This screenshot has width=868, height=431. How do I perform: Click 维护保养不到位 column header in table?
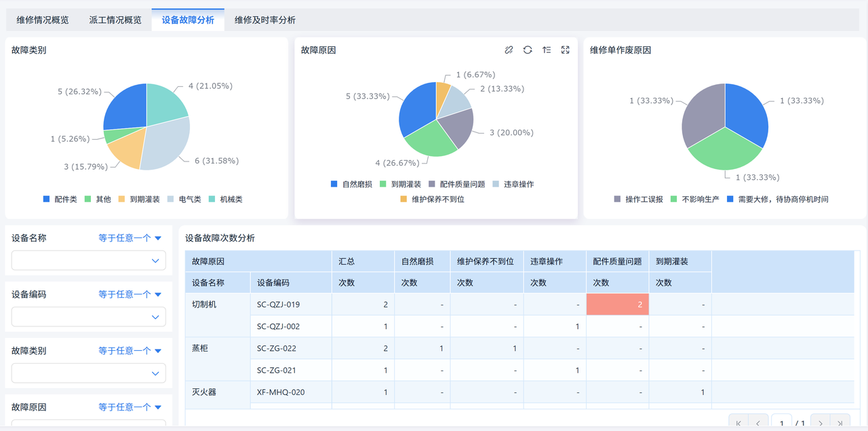(486, 261)
